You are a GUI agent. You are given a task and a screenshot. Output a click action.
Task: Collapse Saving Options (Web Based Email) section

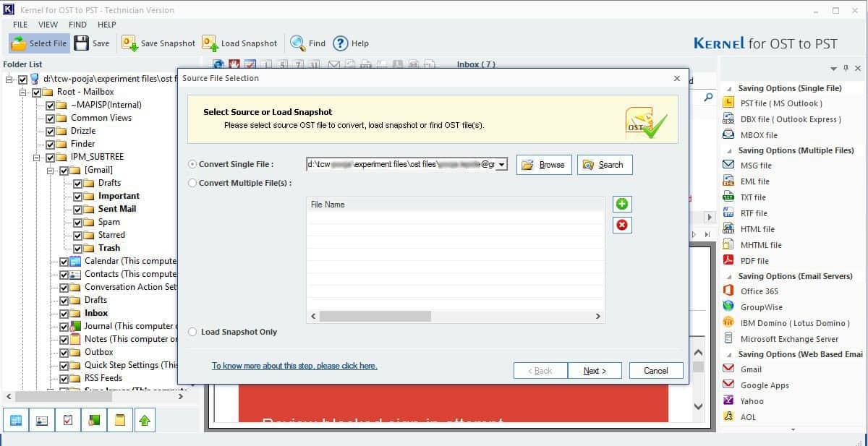tap(729, 354)
